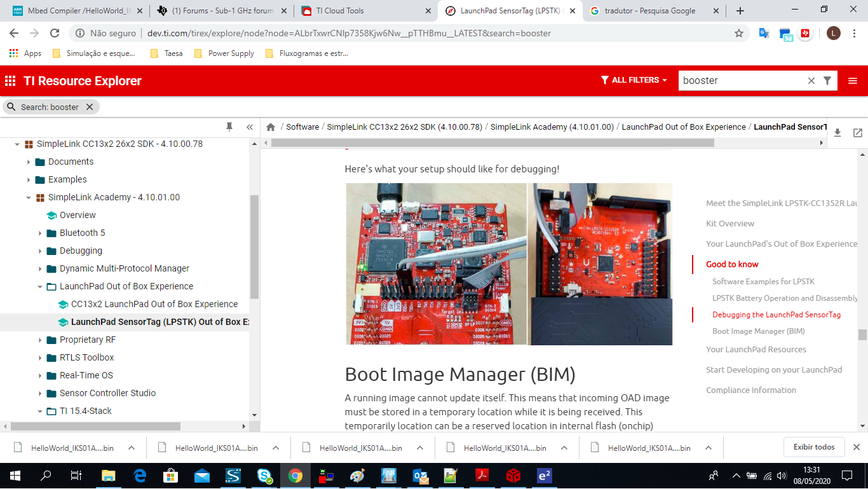
Task: Click the content area horizontal scrollbar
Action: pos(492,143)
